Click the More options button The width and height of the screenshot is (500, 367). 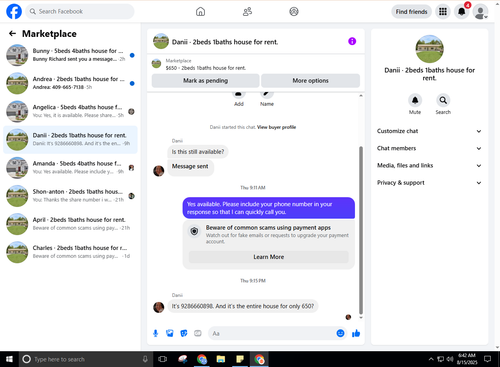310,81
